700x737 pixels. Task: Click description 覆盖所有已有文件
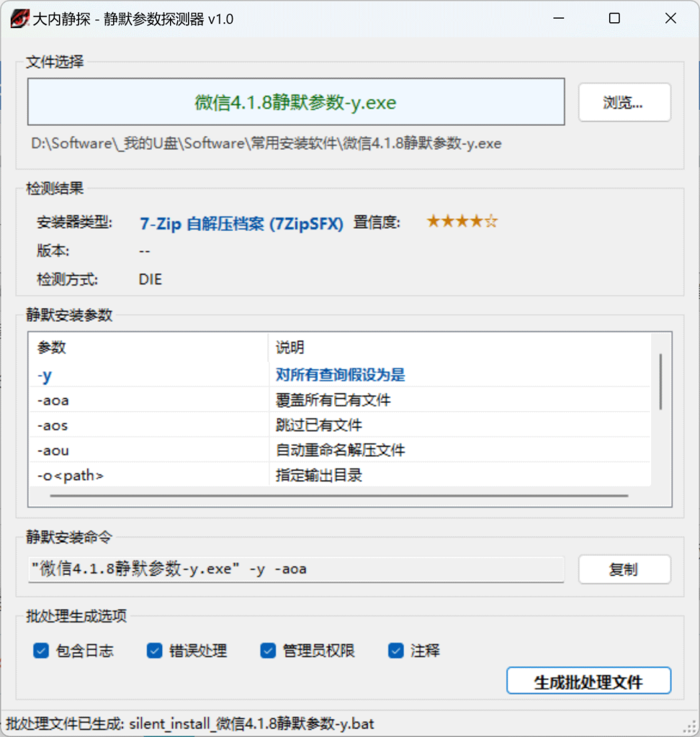pos(333,400)
